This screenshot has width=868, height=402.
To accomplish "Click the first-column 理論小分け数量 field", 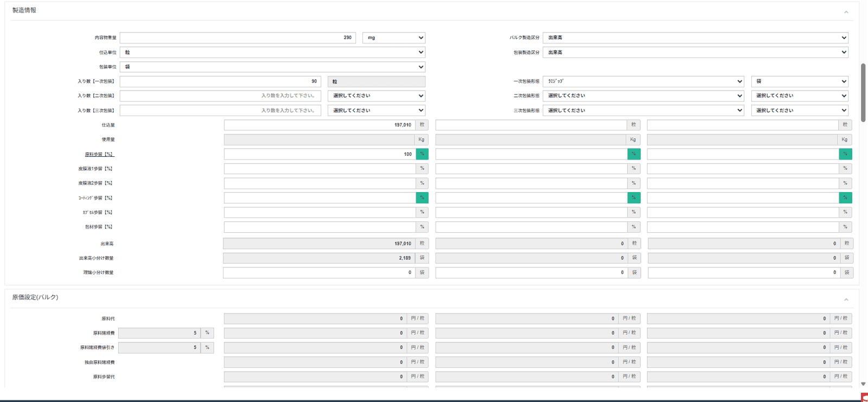I will [319, 273].
